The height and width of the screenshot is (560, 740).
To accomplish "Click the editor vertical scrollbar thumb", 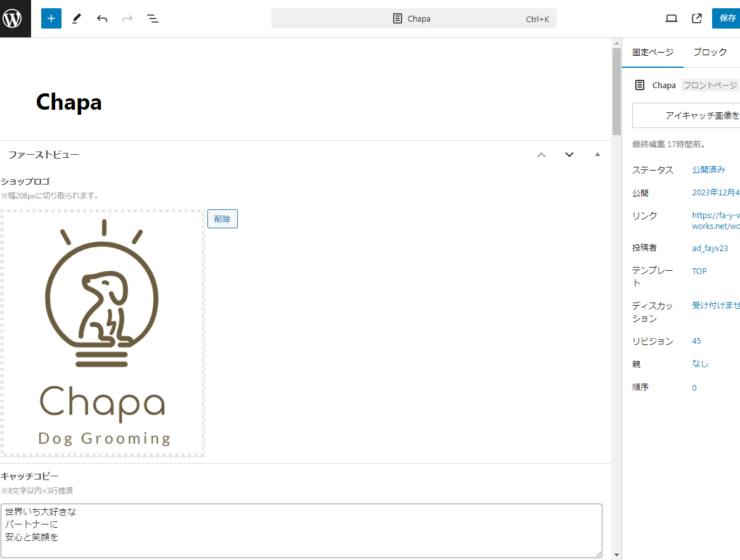I will click(616, 91).
